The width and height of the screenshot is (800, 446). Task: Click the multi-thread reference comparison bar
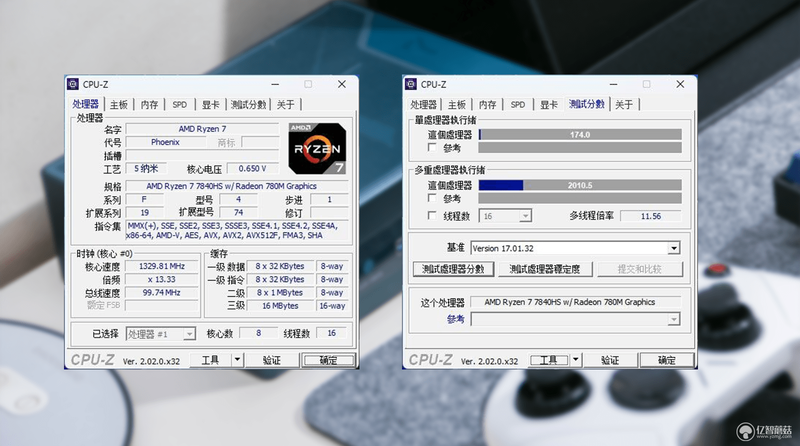click(x=580, y=198)
